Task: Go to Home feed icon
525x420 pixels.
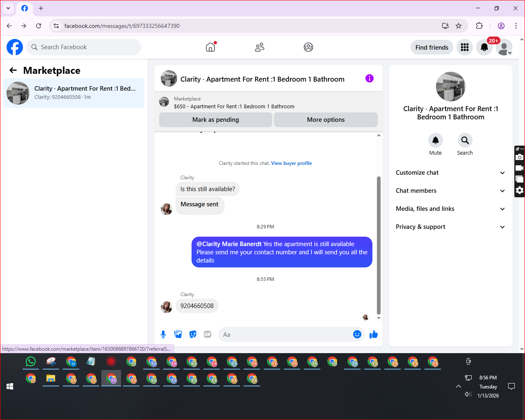Action: (x=210, y=47)
